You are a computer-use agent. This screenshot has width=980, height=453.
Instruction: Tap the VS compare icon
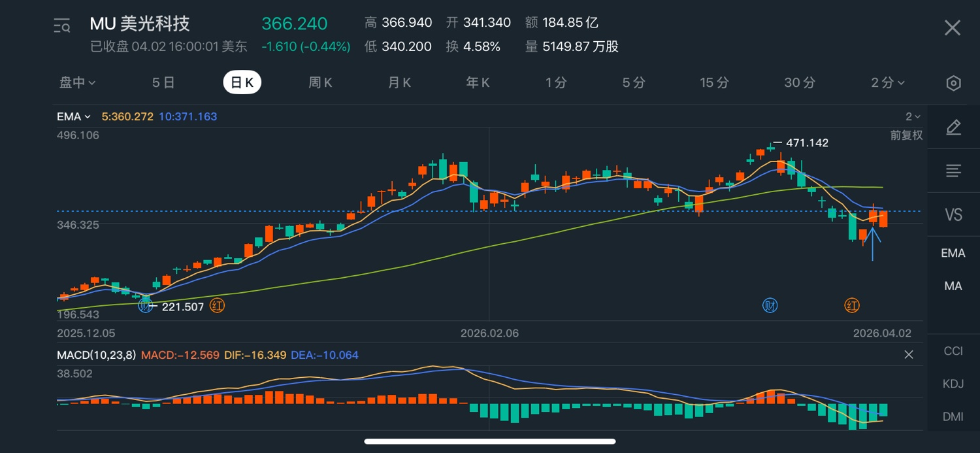(x=953, y=214)
